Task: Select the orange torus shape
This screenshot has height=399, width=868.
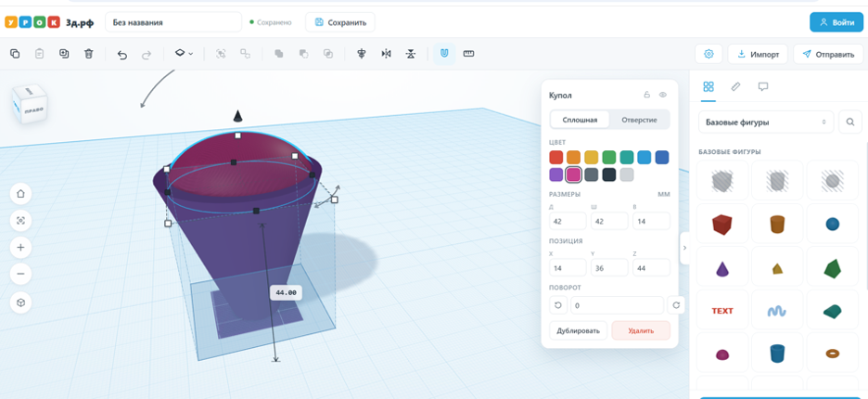Action: 833,353
